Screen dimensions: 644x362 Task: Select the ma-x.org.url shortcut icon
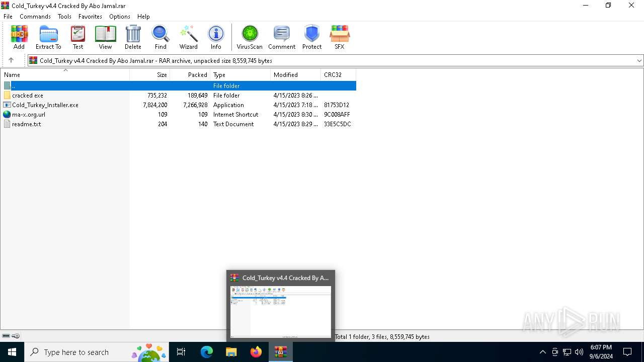(7, 114)
